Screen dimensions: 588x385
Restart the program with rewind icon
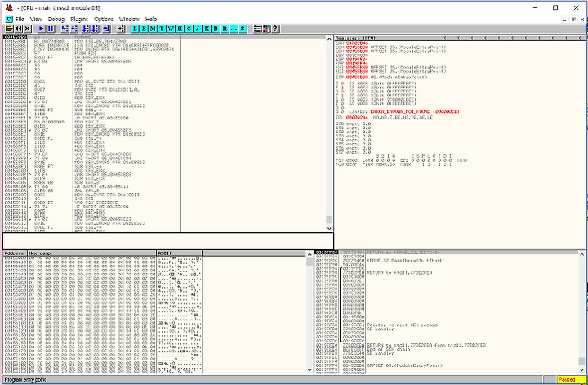point(18,29)
